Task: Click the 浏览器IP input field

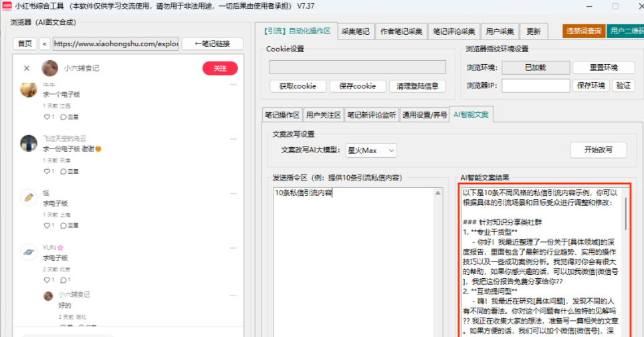Action: pyautogui.click(x=536, y=86)
